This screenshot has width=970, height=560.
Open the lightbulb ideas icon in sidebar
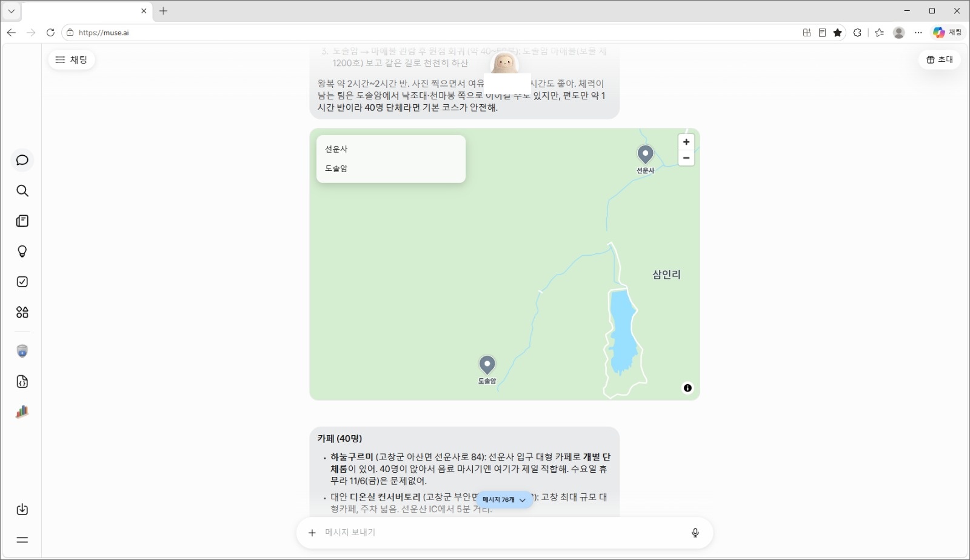pos(22,252)
